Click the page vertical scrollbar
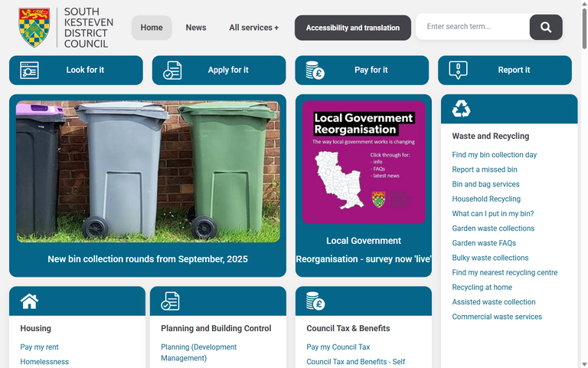588x368 pixels. (583, 184)
